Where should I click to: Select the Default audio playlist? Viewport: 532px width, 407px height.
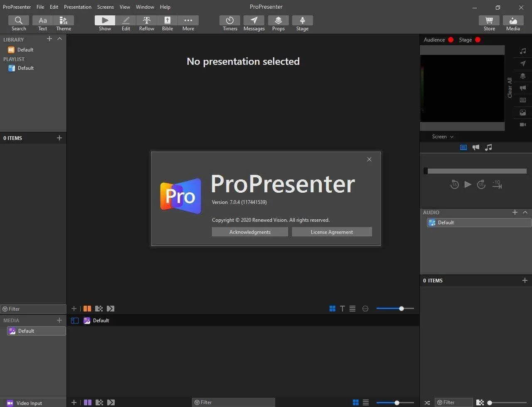(479, 223)
